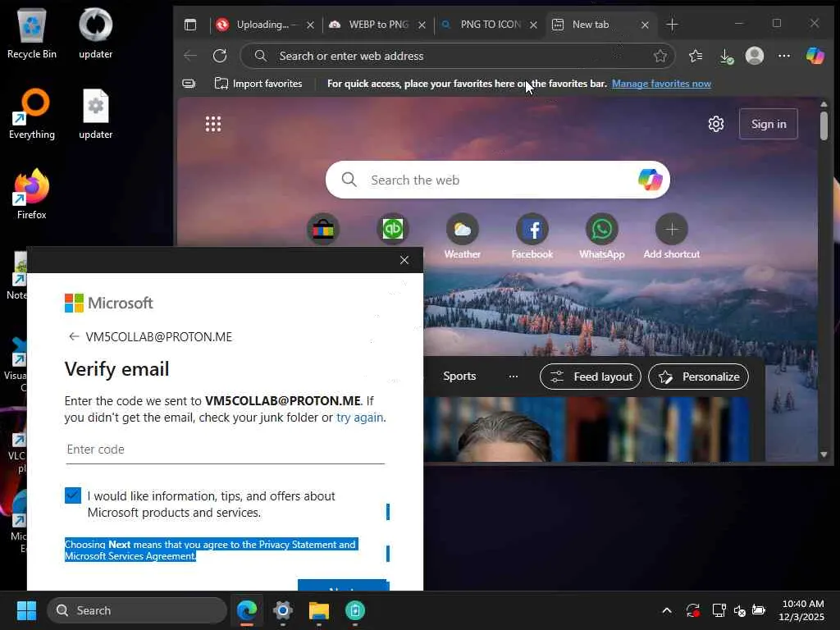840x630 pixels.
Task: Open the Edge profile avatar
Action: (x=755, y=56)
